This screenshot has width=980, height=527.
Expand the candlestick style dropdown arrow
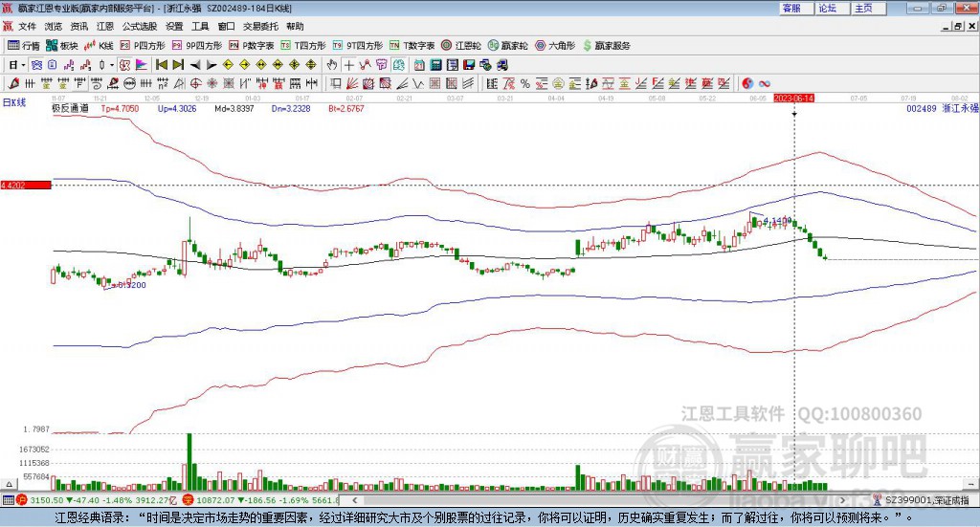point(112,65)
